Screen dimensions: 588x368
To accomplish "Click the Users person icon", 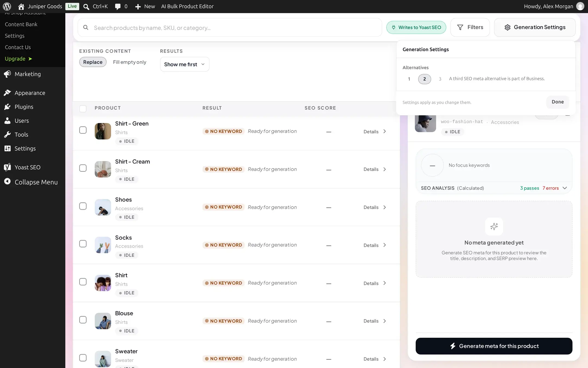I will click(7, 120).
